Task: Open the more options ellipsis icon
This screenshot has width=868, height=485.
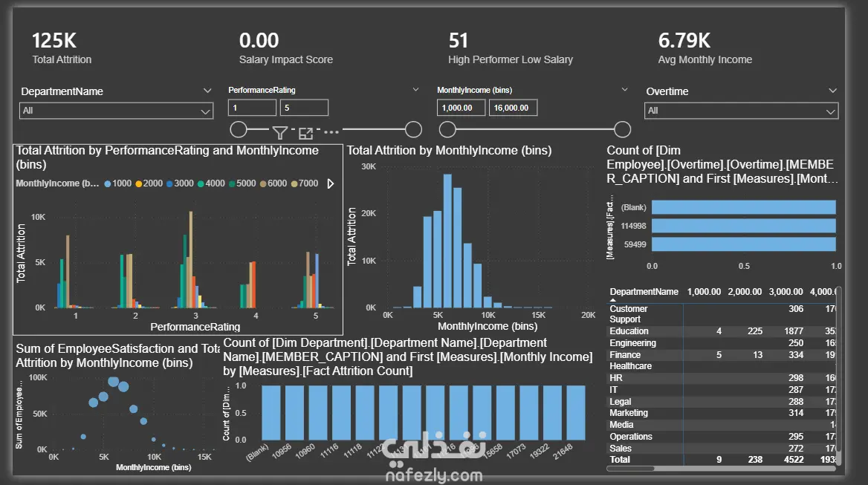Action: pyautogui.click(x=331, y=132)
